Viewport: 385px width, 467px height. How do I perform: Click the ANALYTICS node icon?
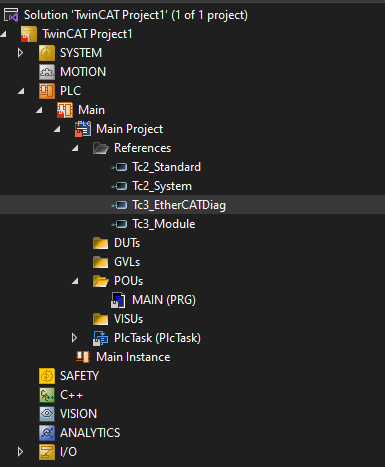pyautogui.click(x=47, y=433)
